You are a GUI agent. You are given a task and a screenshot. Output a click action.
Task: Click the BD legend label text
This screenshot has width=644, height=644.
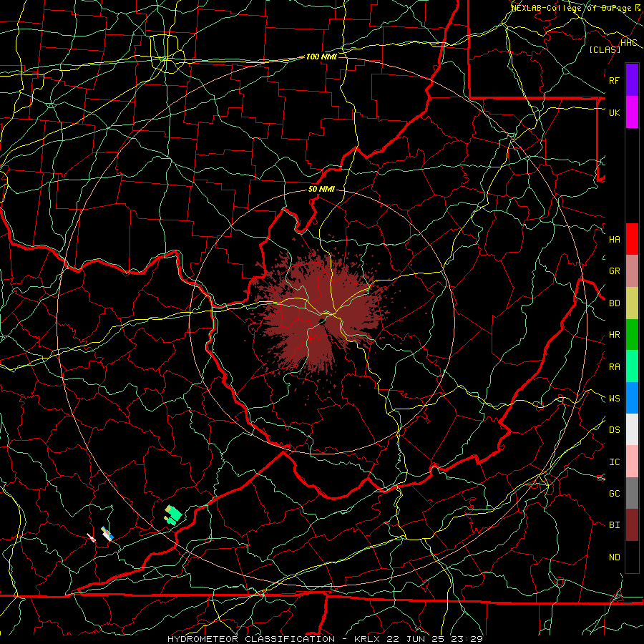click(x=615, y=303)
